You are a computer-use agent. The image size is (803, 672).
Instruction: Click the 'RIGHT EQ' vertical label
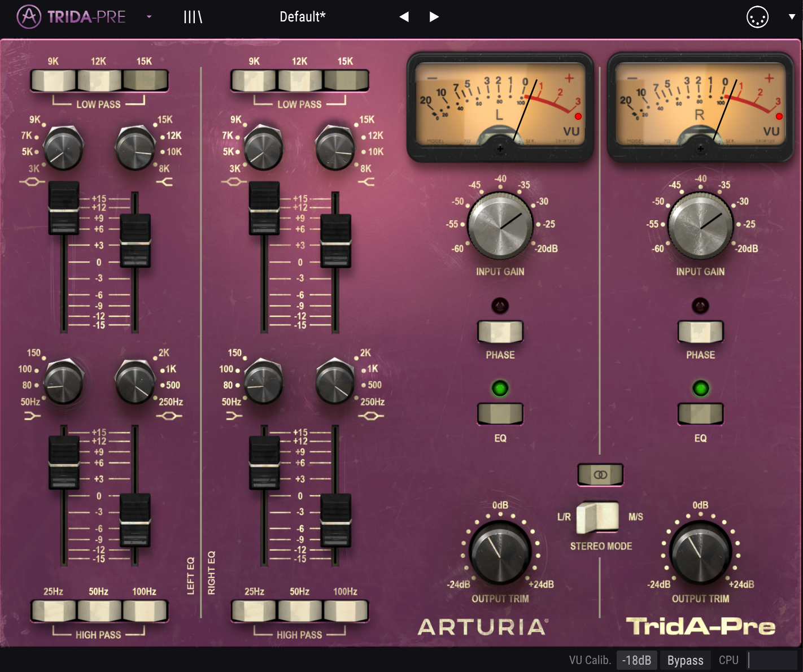click(x=212, y=573)
